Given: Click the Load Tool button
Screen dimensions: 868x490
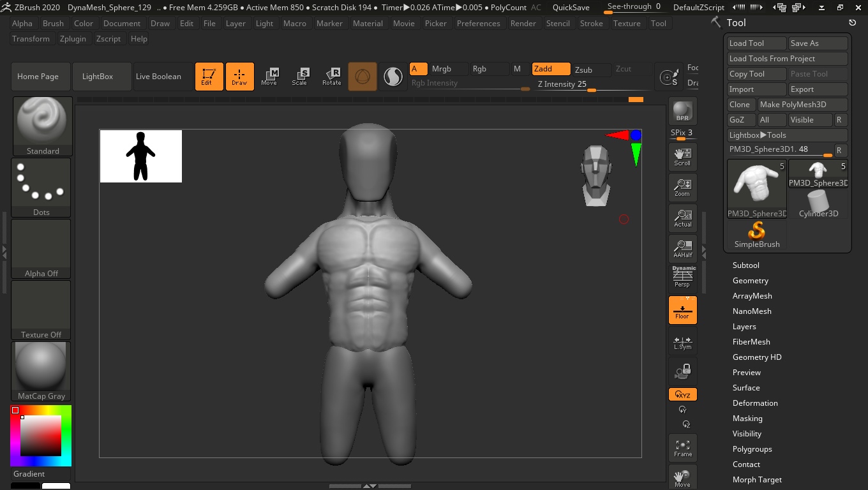Looking at the screenshot, I should point(756,43).
